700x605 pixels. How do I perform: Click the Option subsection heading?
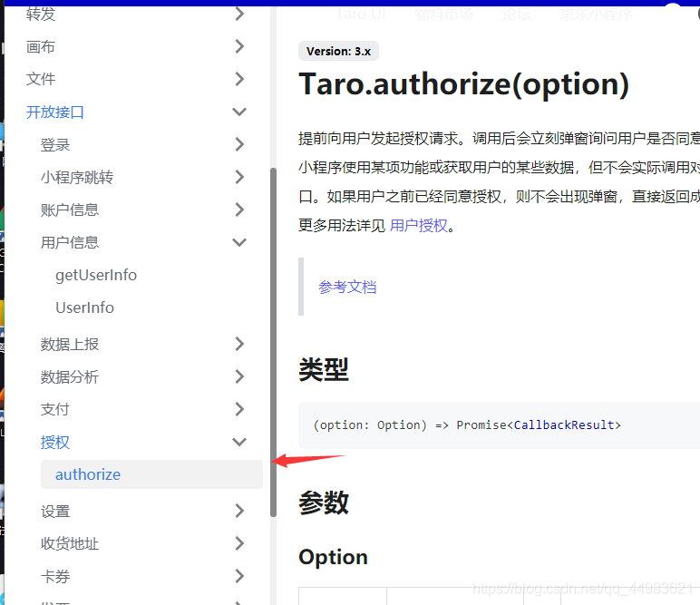333,557
